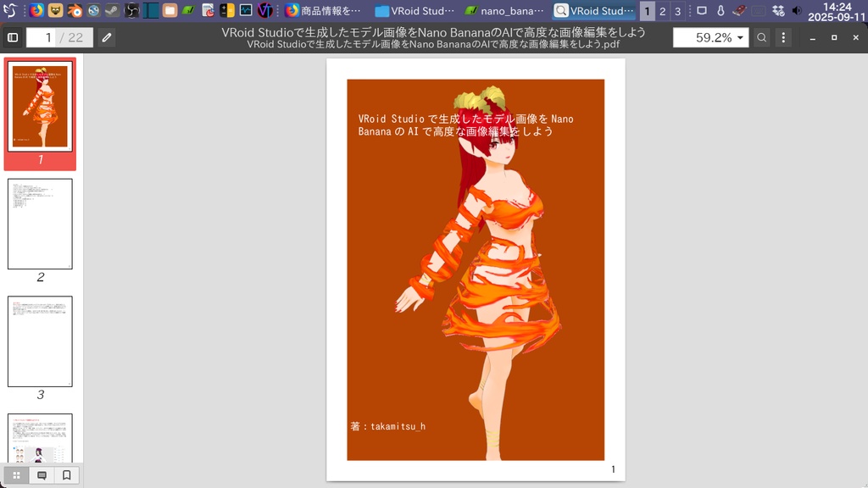868x488 pixels.
Task: Switch to the VRoid Stud… folder window
Action: pos(415,10)
